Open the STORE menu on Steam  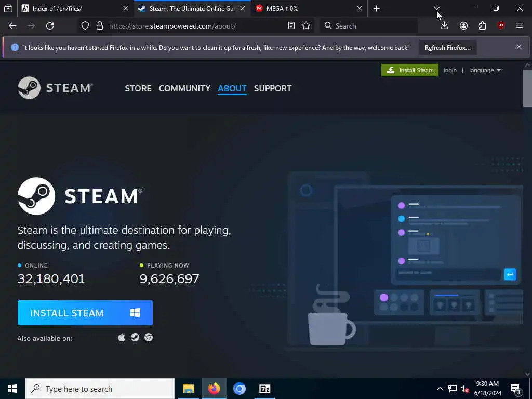[138, 88]
